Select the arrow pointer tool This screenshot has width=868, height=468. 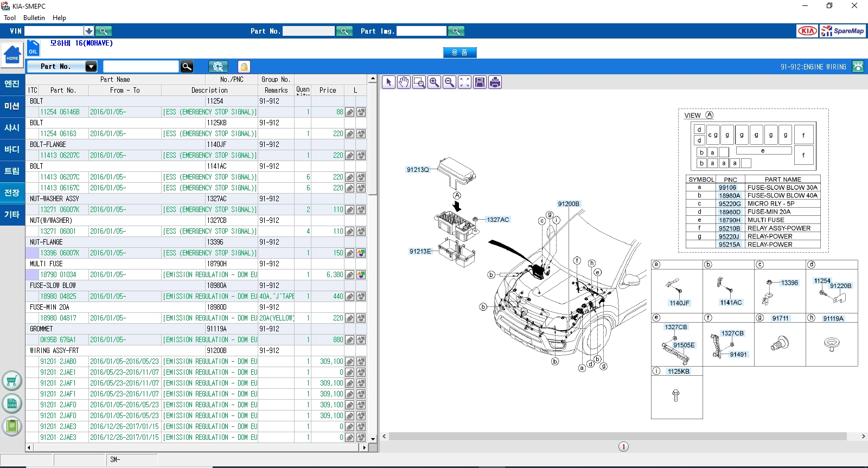(388, 82)
